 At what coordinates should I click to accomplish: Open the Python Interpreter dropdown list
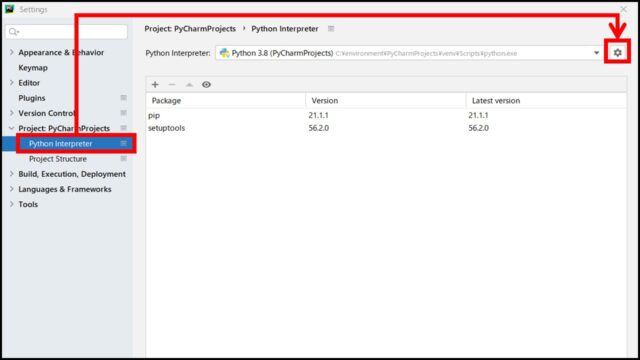click(x=596, y=53)
